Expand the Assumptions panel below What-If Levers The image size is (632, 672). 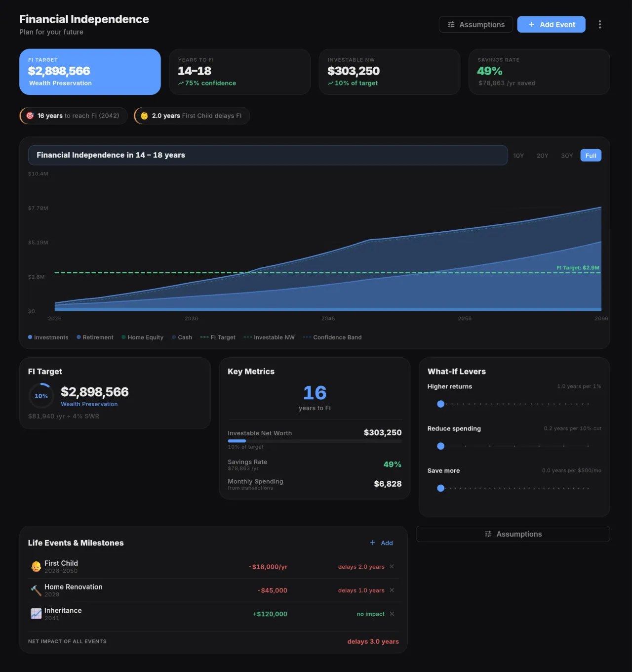point(513,534)
